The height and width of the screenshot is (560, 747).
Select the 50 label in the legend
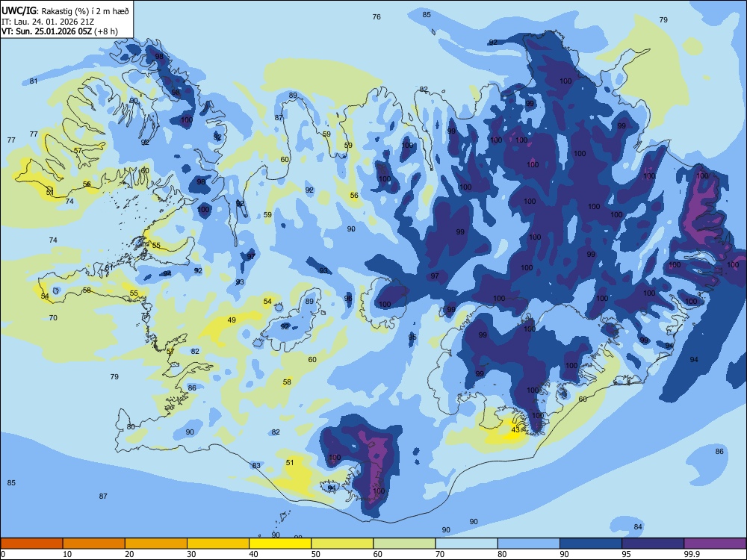[x=316, y=554]
